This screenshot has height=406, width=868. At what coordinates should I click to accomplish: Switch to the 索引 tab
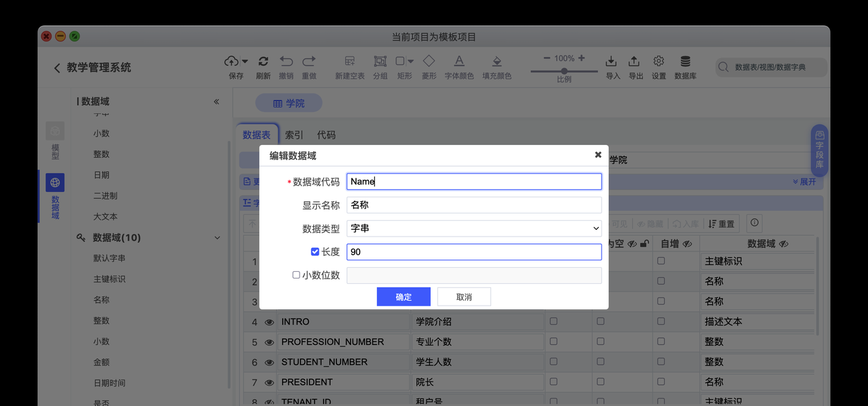pos(294,134)
